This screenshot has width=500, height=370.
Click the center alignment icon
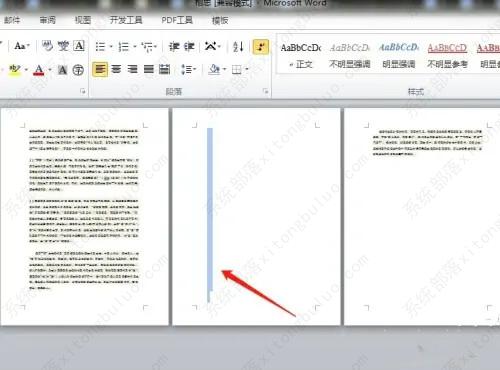[116, 69]
